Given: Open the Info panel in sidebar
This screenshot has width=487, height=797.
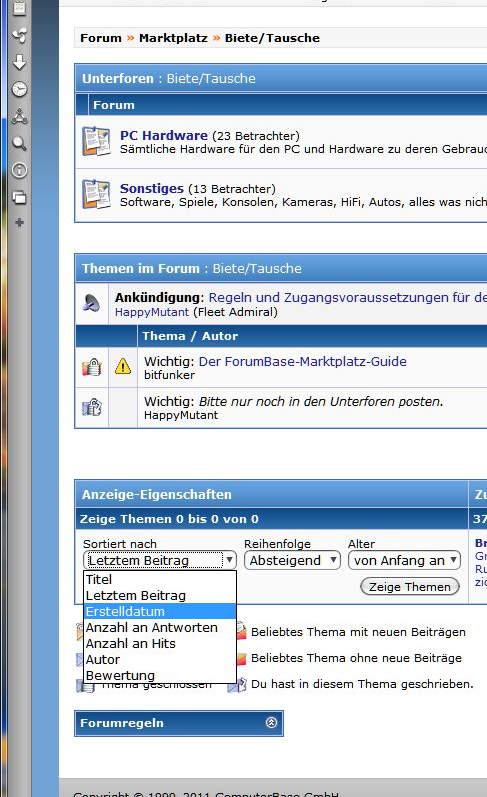Looking at the screenshot, I should [19, 170].
